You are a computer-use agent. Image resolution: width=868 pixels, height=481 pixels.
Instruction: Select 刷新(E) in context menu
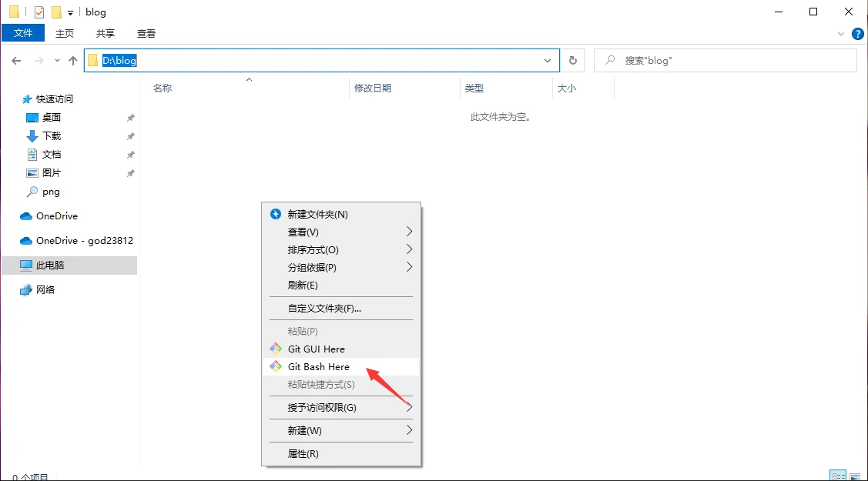(x=303, y=286)
